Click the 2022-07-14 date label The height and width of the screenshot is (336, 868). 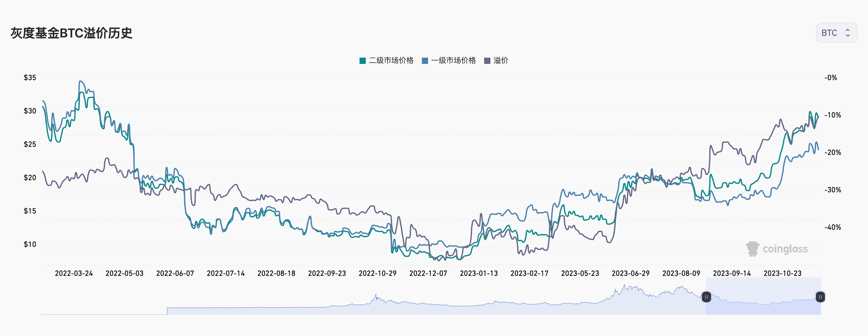pyautogui.click(x=226, y=273)
